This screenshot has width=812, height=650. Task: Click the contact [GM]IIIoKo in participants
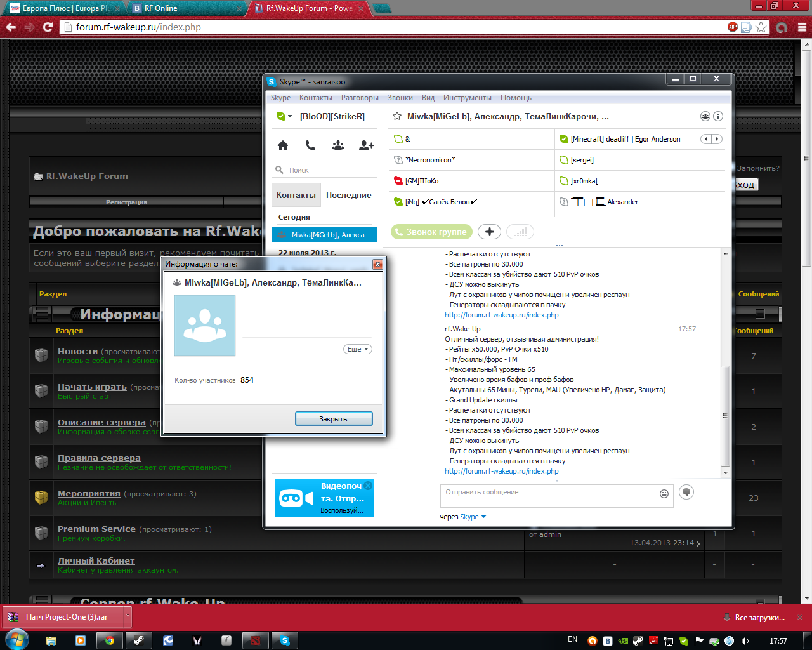[422, 181]
